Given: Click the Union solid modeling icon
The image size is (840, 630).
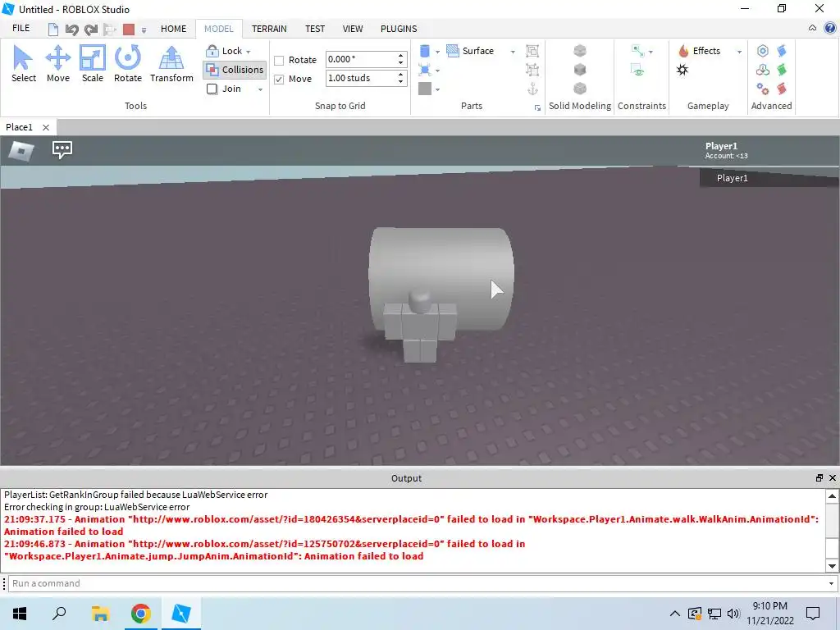Looking at the screenshot, I should tap(580, 51).
